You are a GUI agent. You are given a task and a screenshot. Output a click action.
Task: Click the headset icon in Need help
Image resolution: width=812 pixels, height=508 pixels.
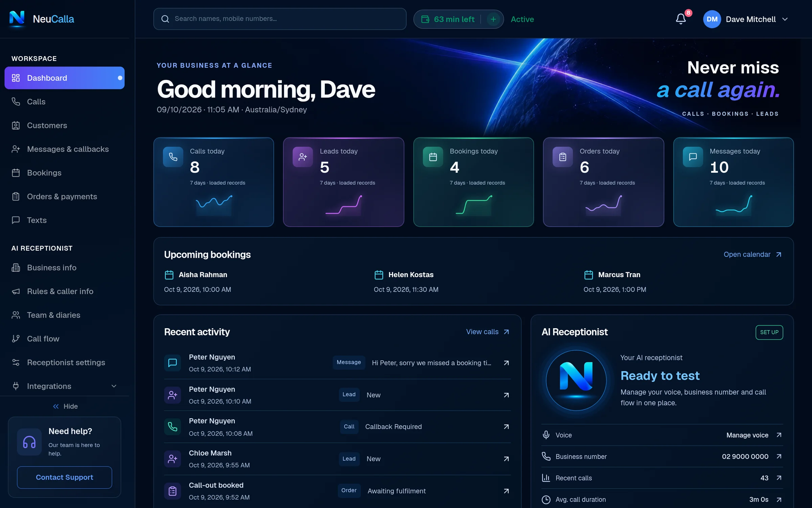29,442
